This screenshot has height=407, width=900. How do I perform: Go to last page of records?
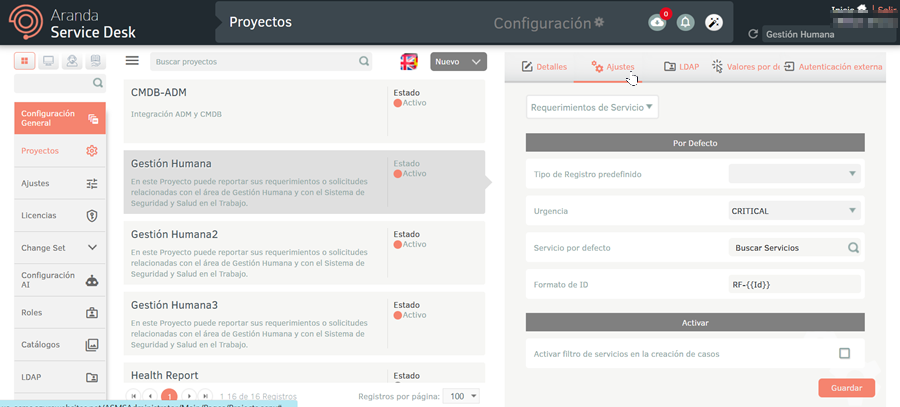coord(205,396)
